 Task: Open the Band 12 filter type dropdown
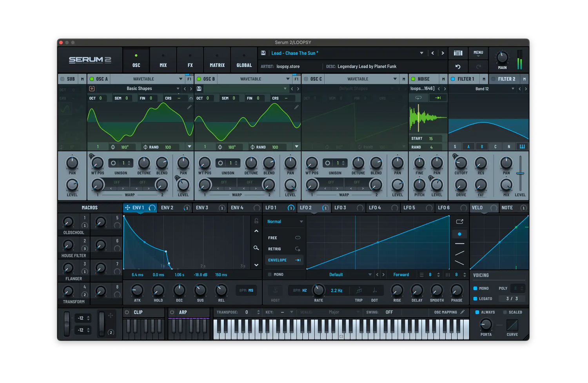513,89
